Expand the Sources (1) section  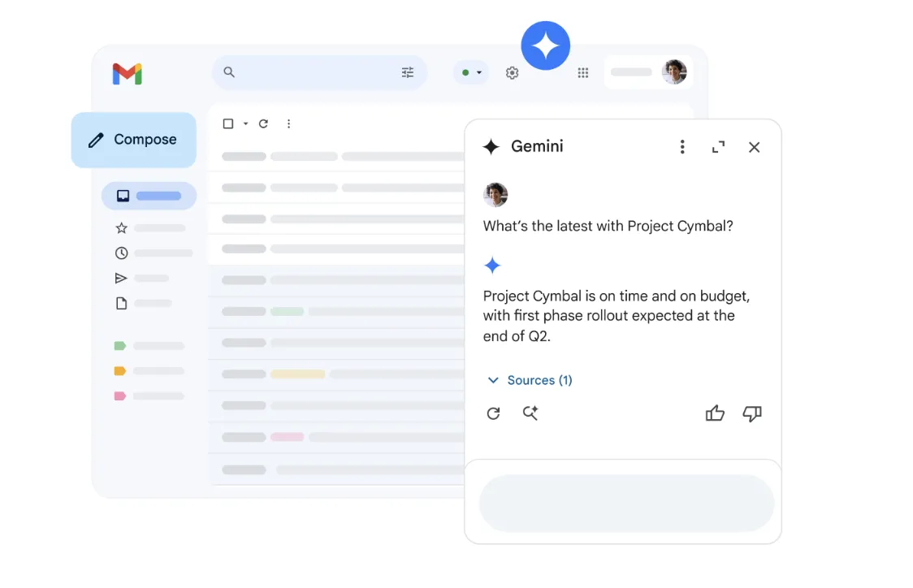click(x=530, y=380)
